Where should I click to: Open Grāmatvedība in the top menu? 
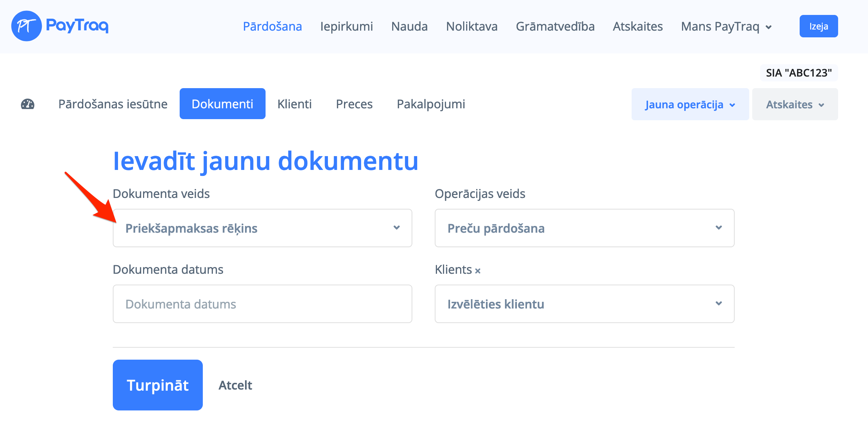pyautogui.click(x=555, y=27)
